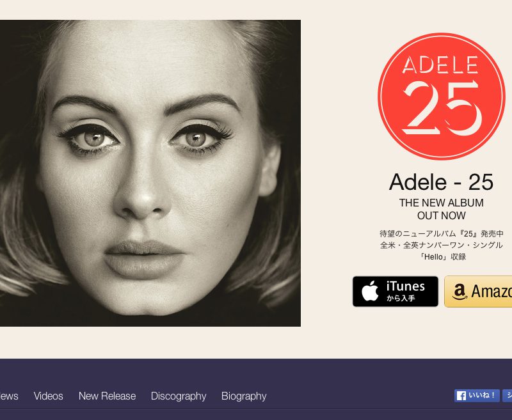
Task: Click the Adele album cover portrait
Action: (x=150, y=173)
